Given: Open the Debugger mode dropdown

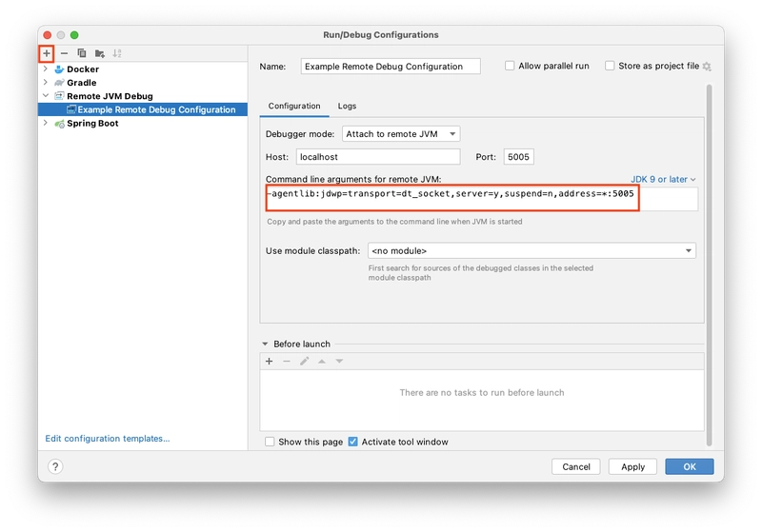Looking at the screenshot, I should pos(401,134).
